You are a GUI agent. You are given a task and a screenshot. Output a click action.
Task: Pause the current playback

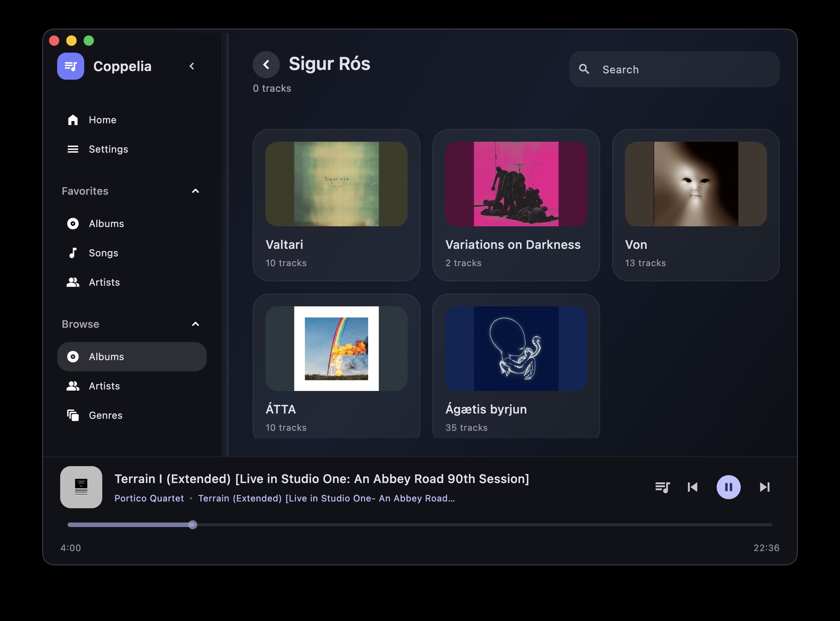click(728, 487)
